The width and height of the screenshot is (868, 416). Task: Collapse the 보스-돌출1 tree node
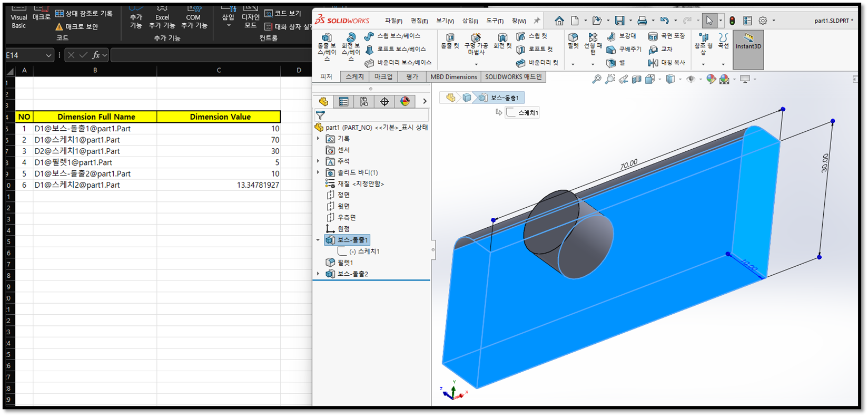point(318,240)
